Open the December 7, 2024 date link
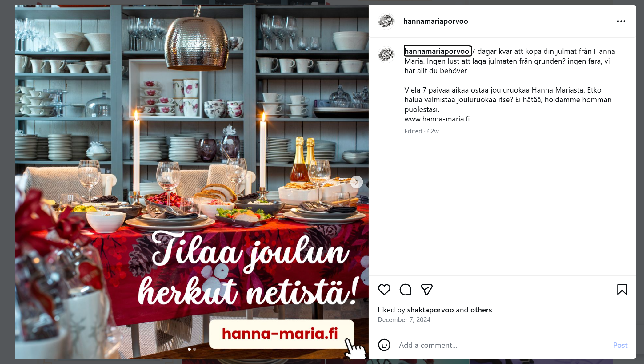 [x=404, y=320]
